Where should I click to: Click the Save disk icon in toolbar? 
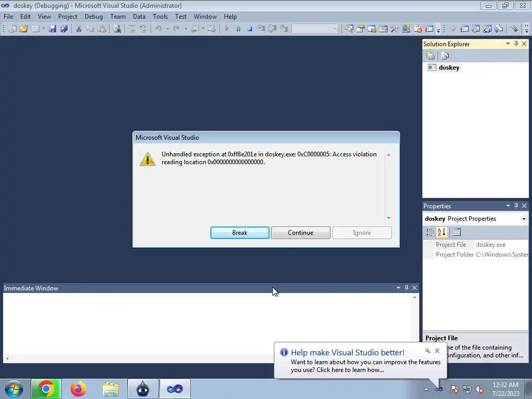pos(52,29)
